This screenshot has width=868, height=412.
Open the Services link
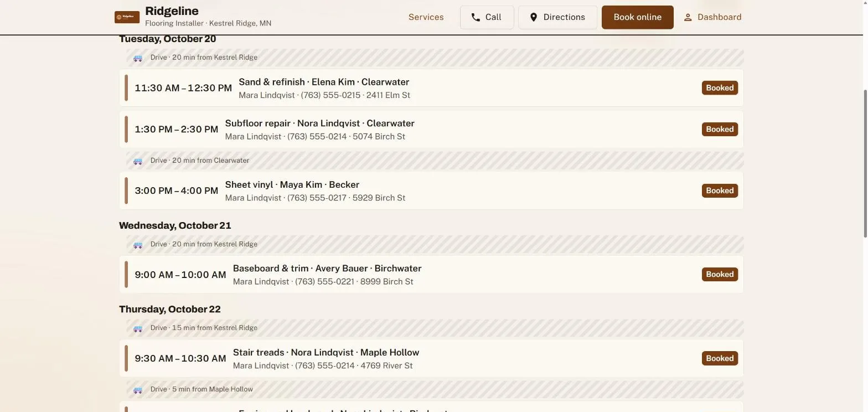coord(426,17)
